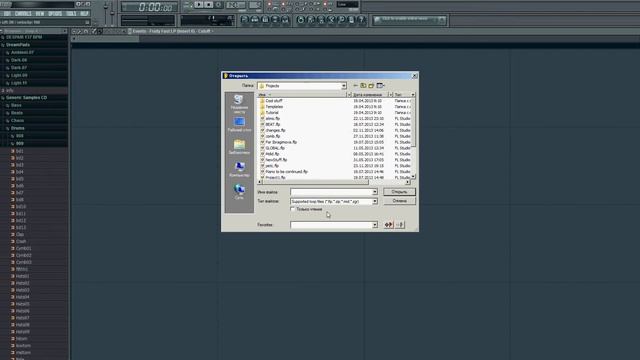Open the Piano Roll shortcut icon
The width and height of the screenshot is (640, 360).
(x=265, y=20)
